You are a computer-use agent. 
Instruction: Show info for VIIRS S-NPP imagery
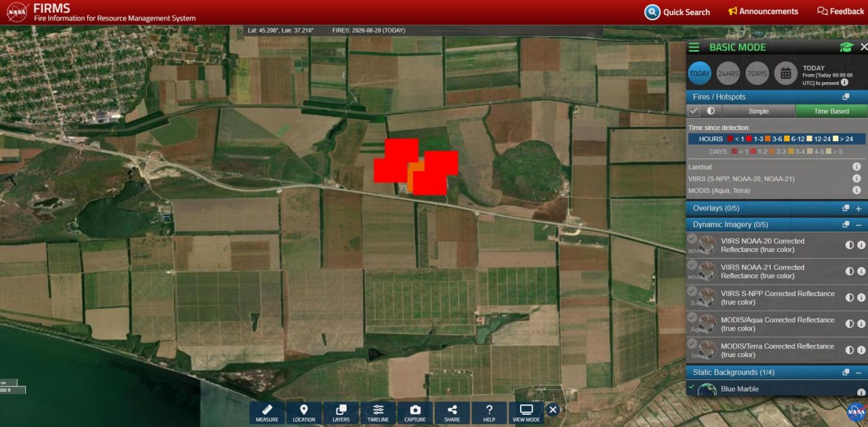coord(861,297)
